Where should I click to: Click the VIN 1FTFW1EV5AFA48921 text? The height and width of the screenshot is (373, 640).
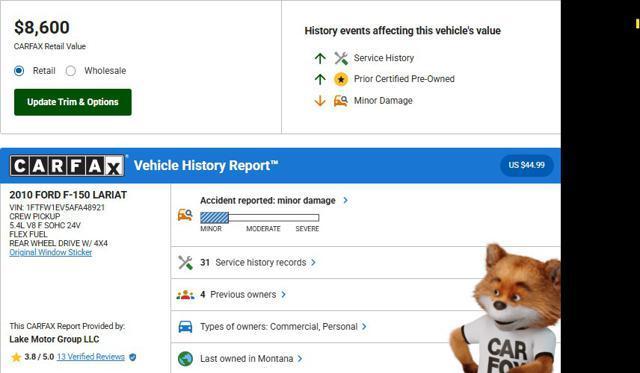coord(57,207)
